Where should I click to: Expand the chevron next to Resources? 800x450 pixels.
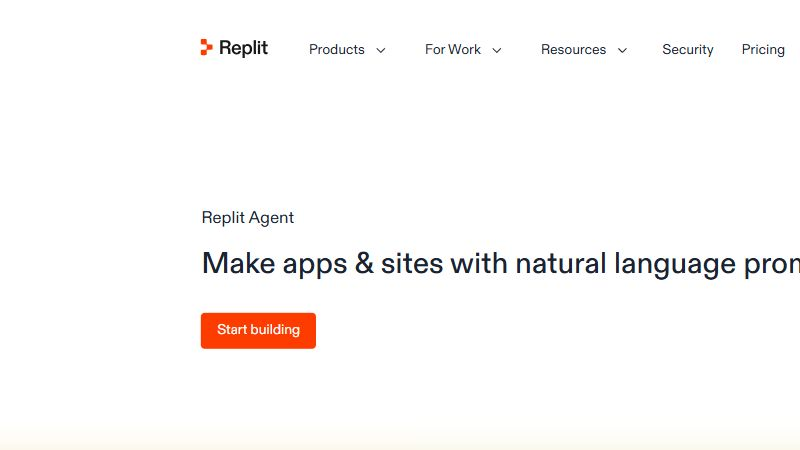[622, 50]
